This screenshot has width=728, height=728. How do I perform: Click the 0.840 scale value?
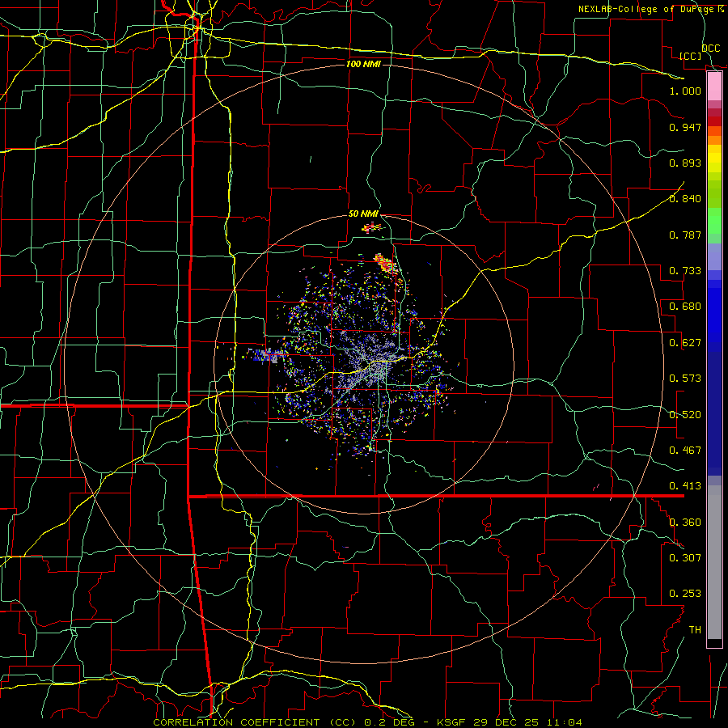pos(685,199)
